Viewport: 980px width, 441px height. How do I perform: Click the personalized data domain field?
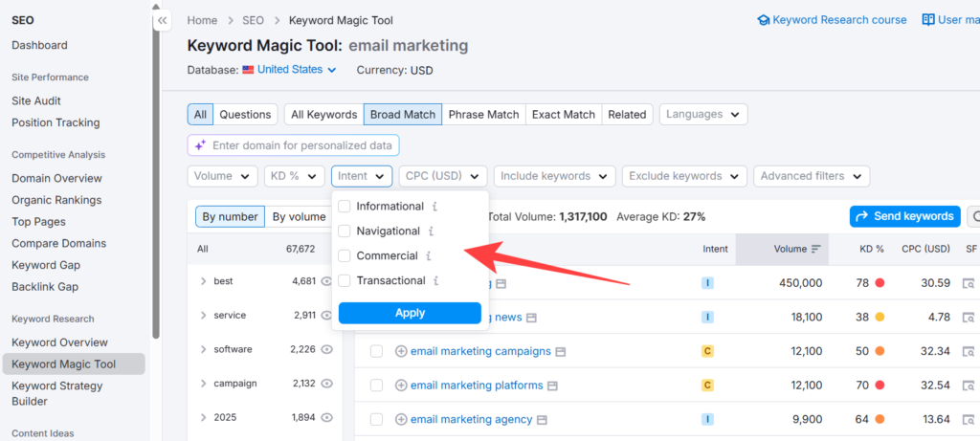click(x=293, y=145)
